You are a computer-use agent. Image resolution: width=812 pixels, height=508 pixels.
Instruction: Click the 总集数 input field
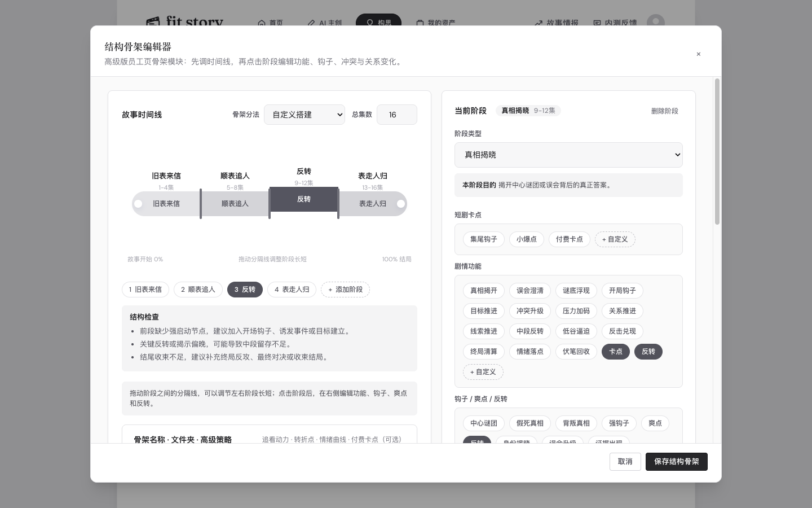click(x=397, y=115)
